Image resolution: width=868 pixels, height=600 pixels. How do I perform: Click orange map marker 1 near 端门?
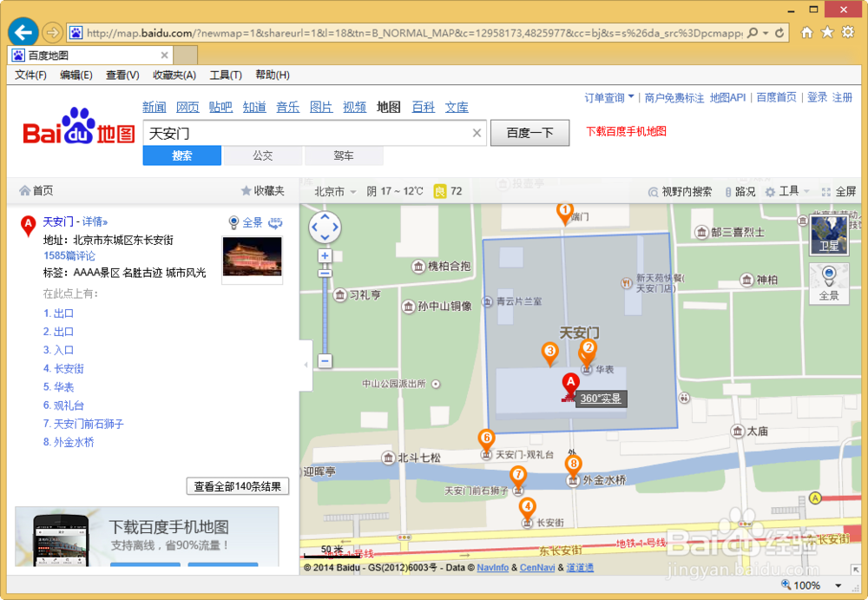pos(564,214)
